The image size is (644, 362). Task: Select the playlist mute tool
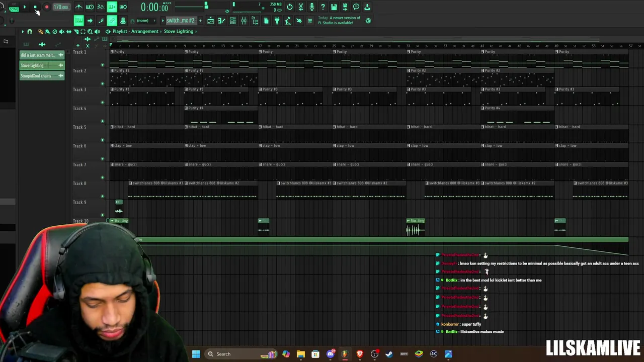pyautogui.click(x=62, y=32)
